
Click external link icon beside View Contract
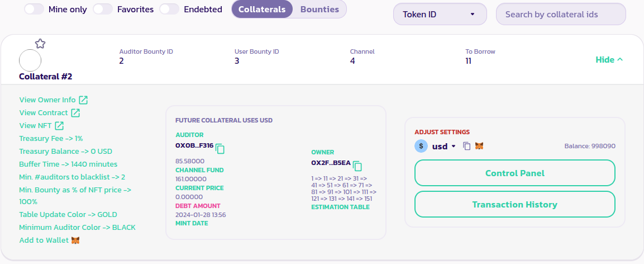click(75, 113)
